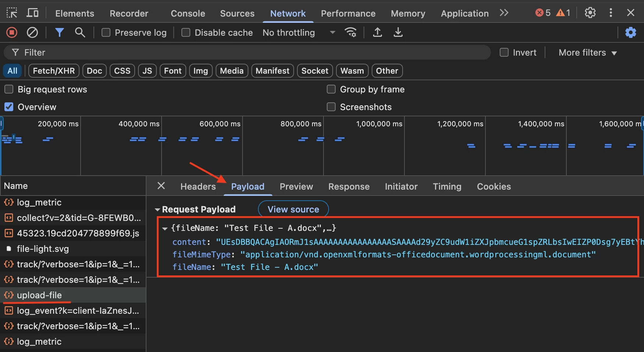
Task: Filter by Other requests
Action: pyautogui.click(x=387, y=71)
